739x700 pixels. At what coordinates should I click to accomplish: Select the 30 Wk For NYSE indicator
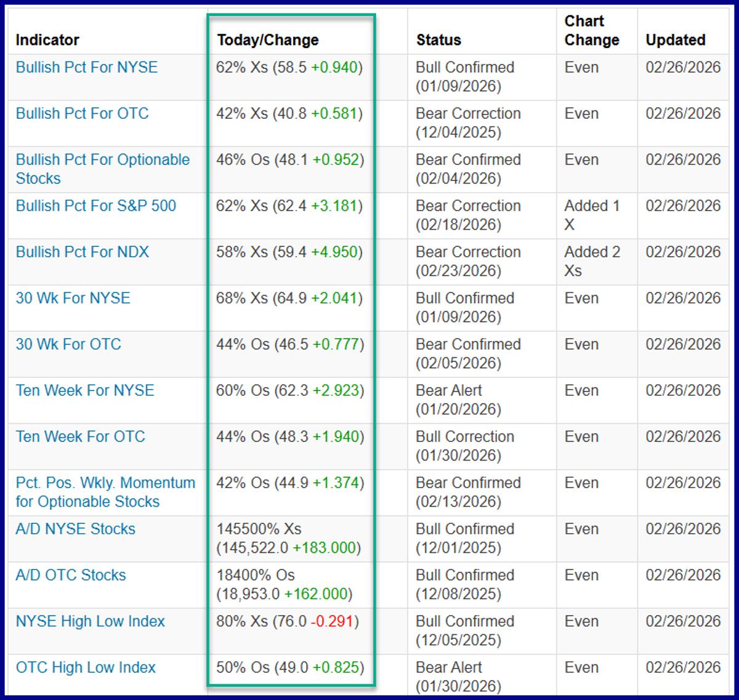click(72, 299)
